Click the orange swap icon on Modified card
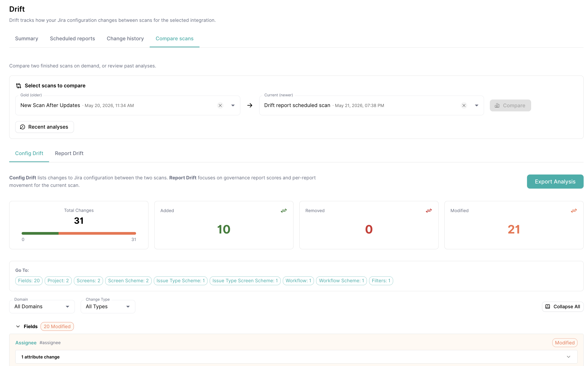This screenshot has height=366, width=588. tap(574, 211)
